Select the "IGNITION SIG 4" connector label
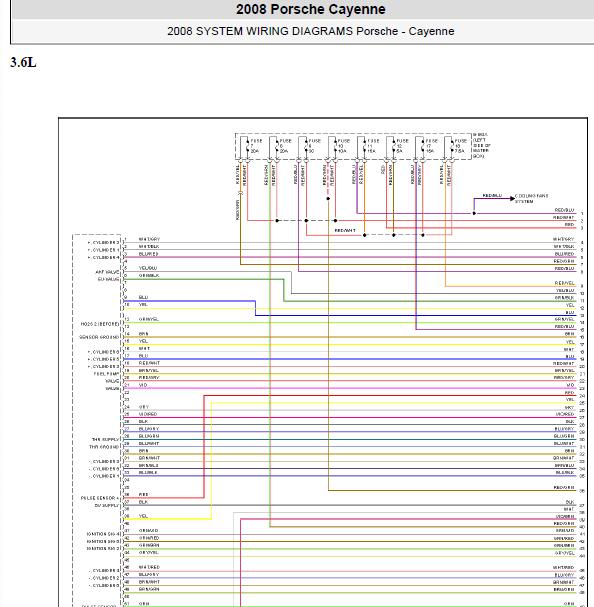594x607 pixels. click(103, 534)
